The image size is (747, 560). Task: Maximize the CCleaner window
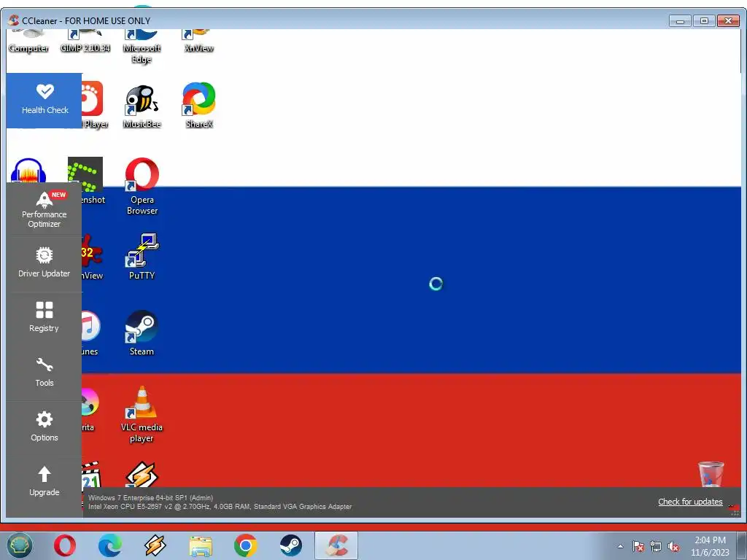[x=704, y=20]
